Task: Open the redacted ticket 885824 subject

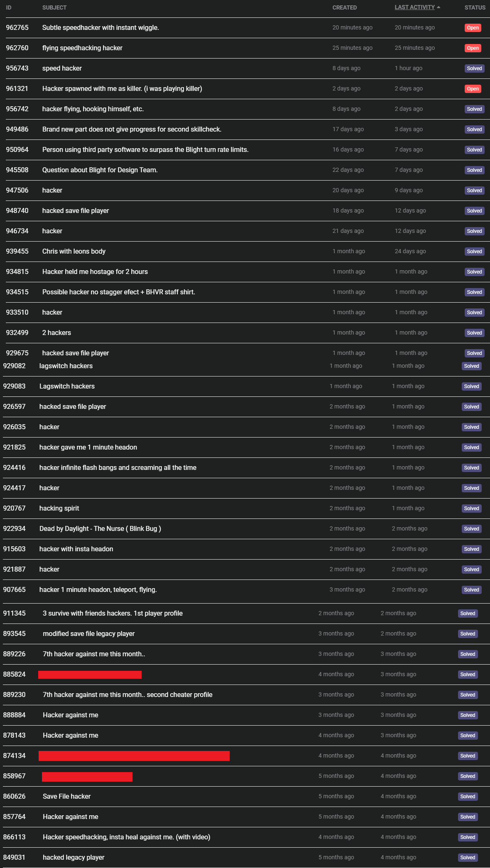Action: pos(90,675)
